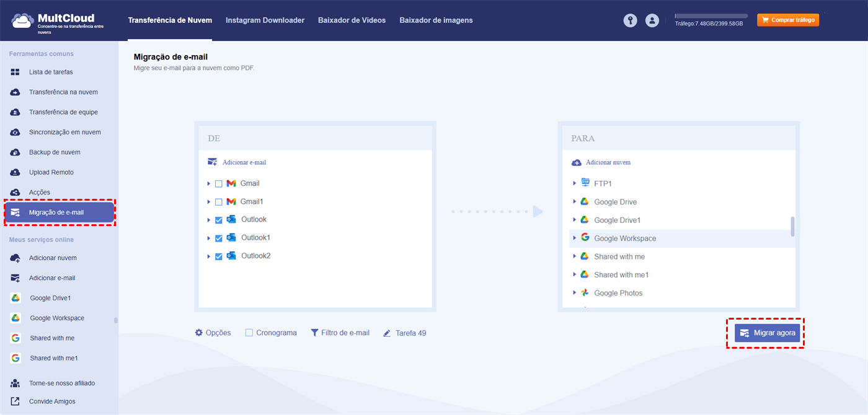The image size is (868, 415).
Task: Click the Adicionar nuvem icon in PARA panel
Action: pyautogui.click(x=576, y=162)
